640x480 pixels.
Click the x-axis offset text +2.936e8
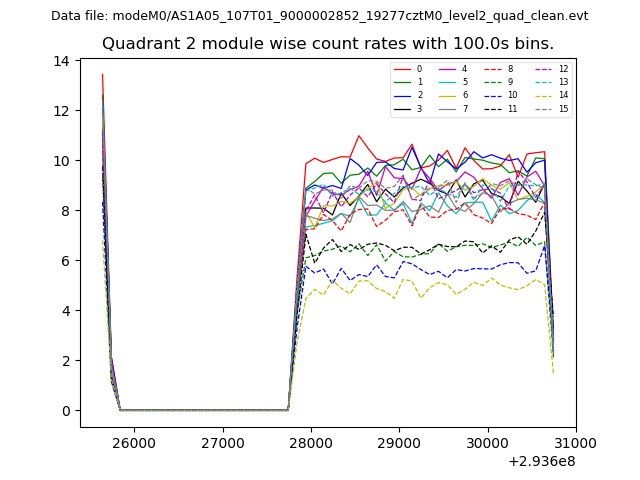[x=541, y=461]
